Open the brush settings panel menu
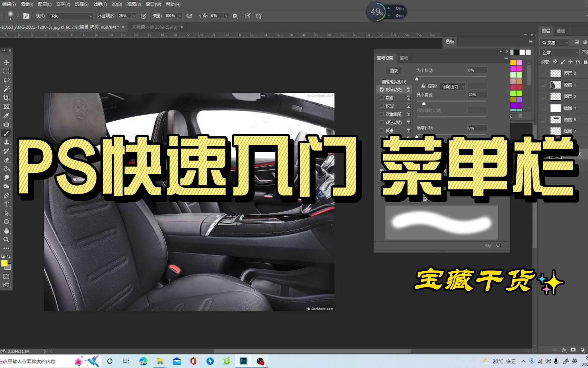The height and width of the screenshot is (368, 588). 506,58
